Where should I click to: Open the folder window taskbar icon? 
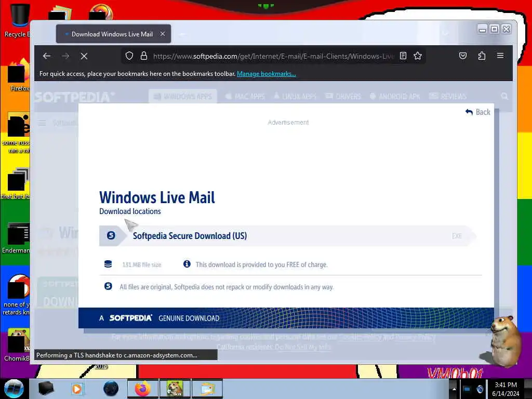click(x=207, y=389)
